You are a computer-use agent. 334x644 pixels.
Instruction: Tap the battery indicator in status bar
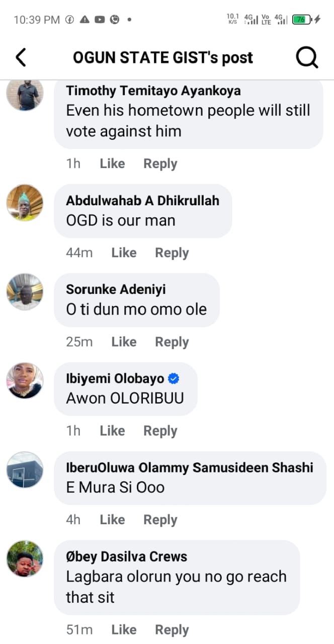300,20
